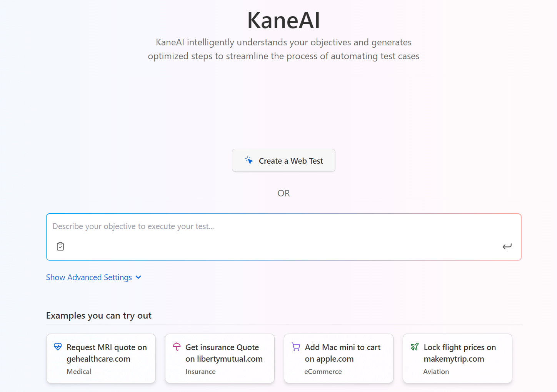Click the eCommerce category label
The image size is (557, 392).
click(x=323, y=371)
